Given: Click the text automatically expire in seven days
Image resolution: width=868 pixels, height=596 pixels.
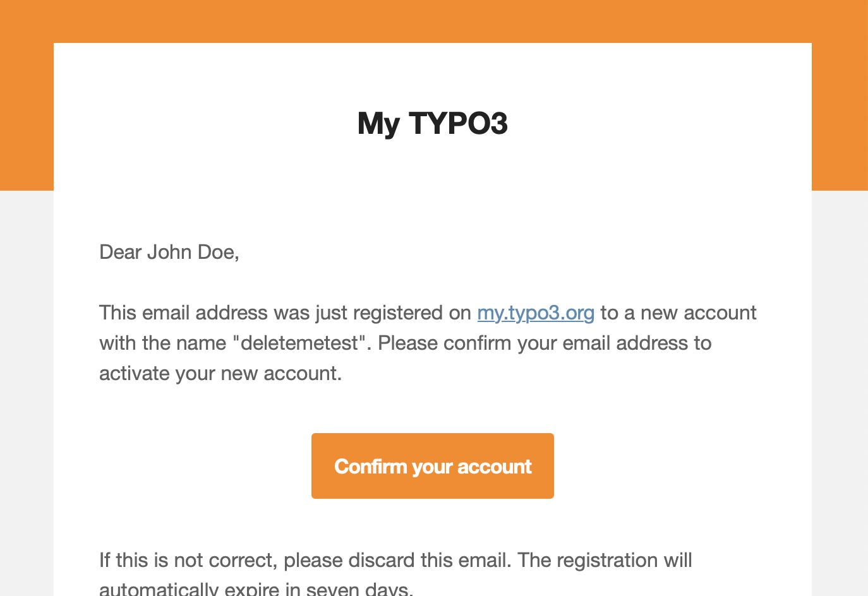Looking at the screenshot, I should click(256, 590).
